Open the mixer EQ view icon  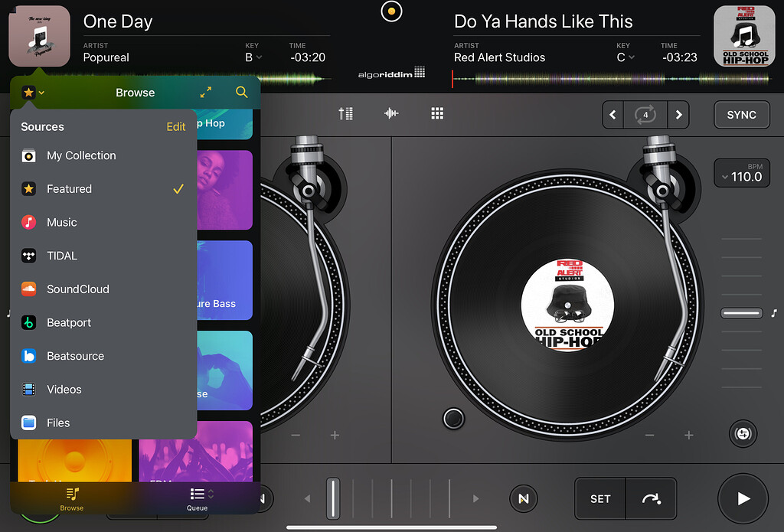point(345,114)
